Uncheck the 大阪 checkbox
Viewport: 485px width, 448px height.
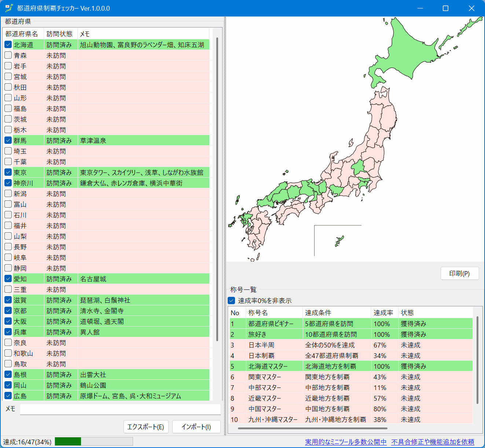pos(8,321)
